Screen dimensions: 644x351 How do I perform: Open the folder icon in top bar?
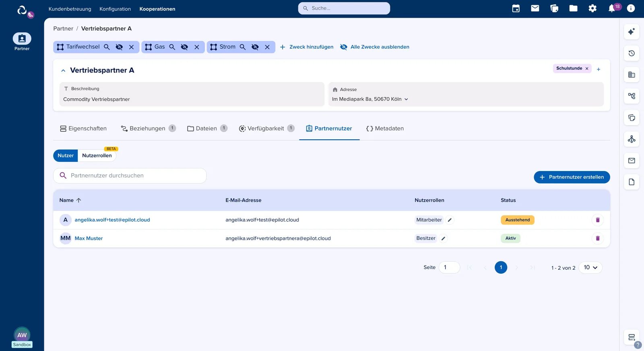tap(573, 8)
